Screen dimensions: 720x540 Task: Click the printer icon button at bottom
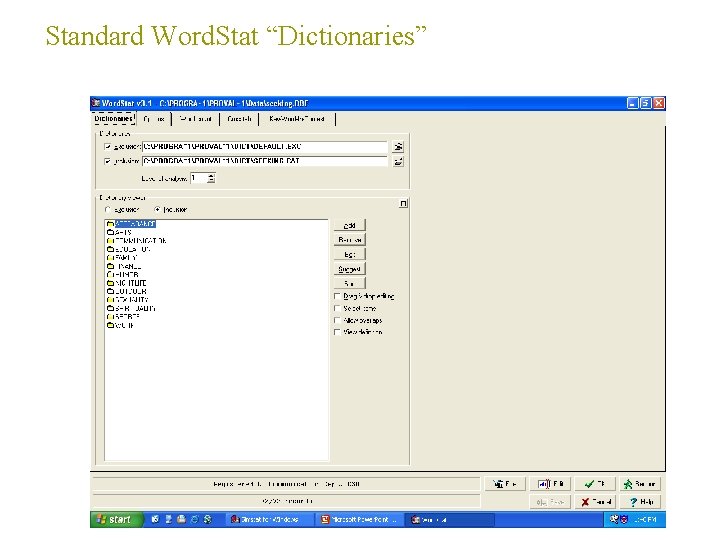[505, 484]
